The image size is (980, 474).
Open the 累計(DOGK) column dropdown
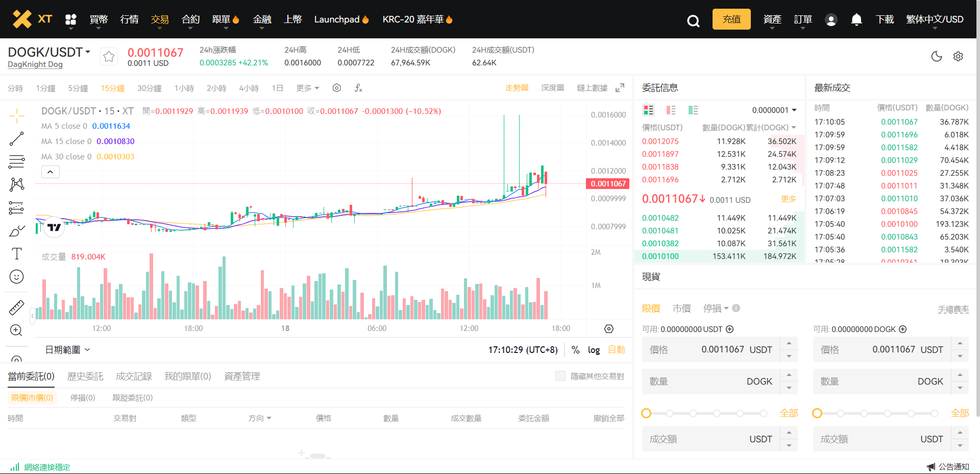click(x=771, y=127)
